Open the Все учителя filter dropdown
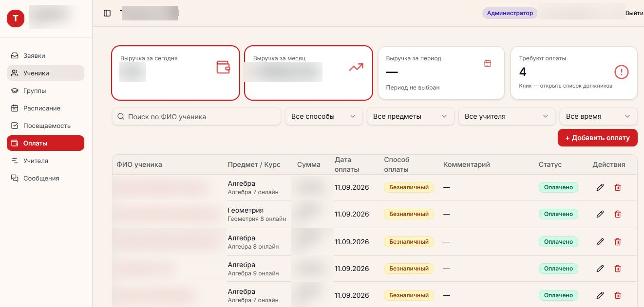This screenshot has height=307, width=644. click(x=507, y=117)
